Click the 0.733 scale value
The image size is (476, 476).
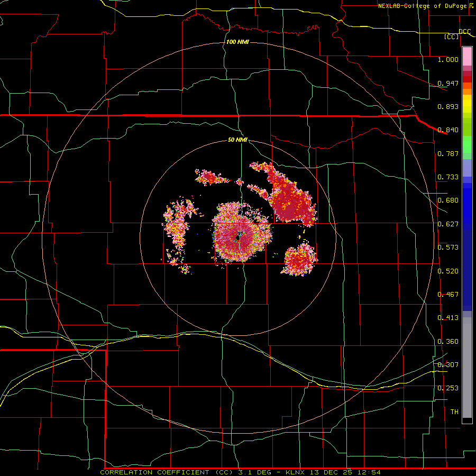click(x=448, y=177)
